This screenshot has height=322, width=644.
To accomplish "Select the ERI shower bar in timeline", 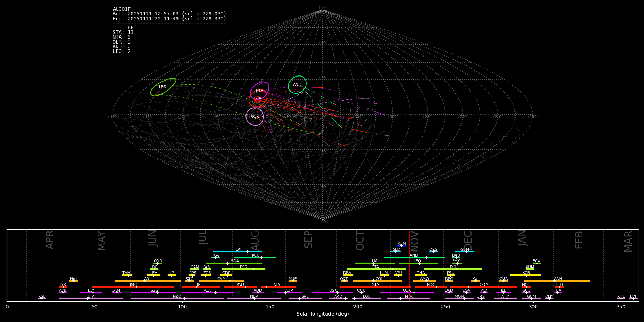I will tap(238, 252).
